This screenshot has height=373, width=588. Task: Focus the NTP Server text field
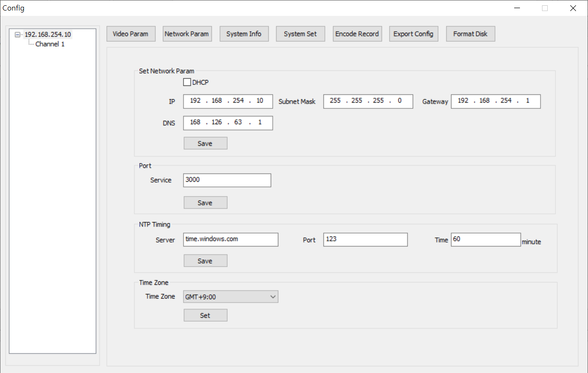tap(231, 239)
